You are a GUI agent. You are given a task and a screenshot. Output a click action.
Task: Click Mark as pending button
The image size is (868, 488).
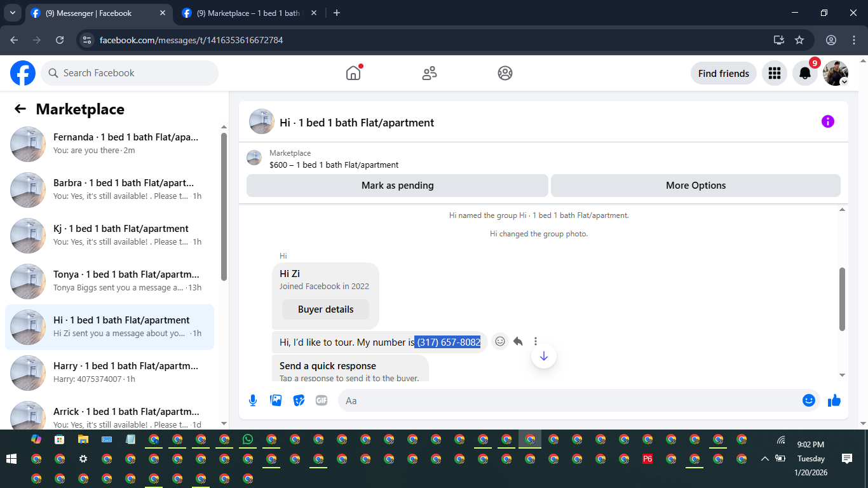point(397,186)
